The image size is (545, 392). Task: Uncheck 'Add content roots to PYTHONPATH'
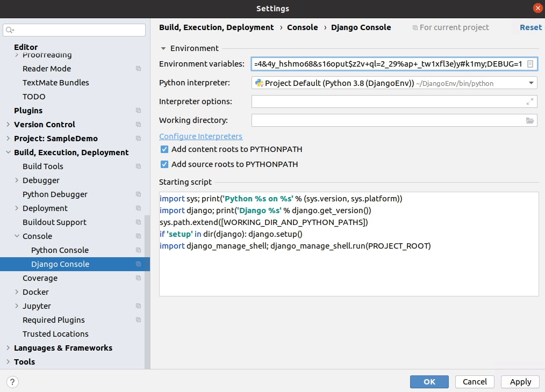pos(164,149)
